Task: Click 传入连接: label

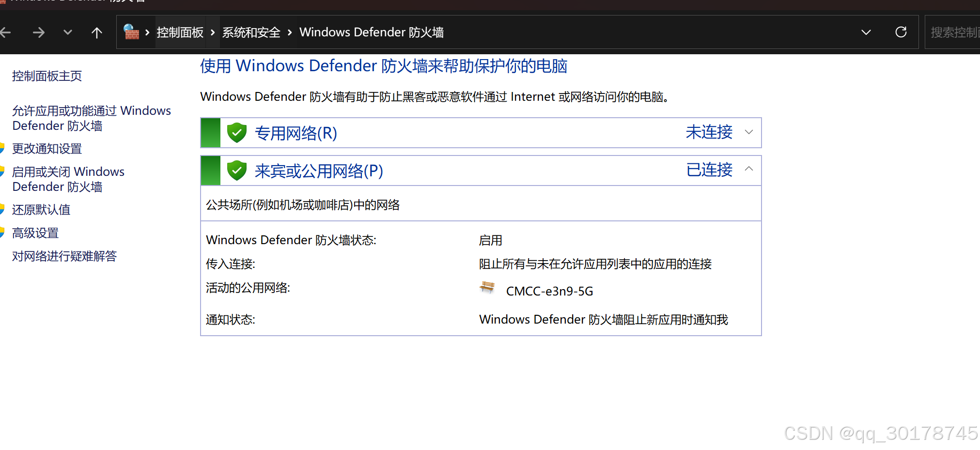Action: click(x=231, y=264)
